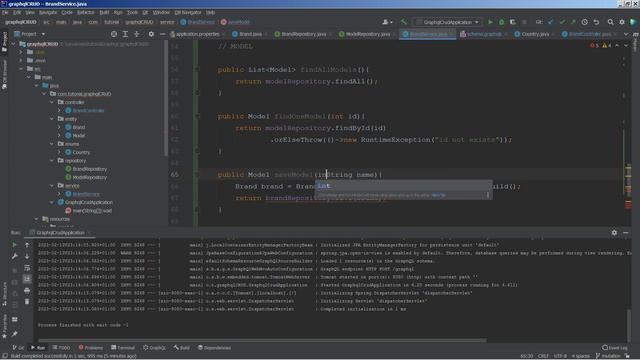
Task: Open IDE settings gear in top toolbar
Action: tap(622, 22)
